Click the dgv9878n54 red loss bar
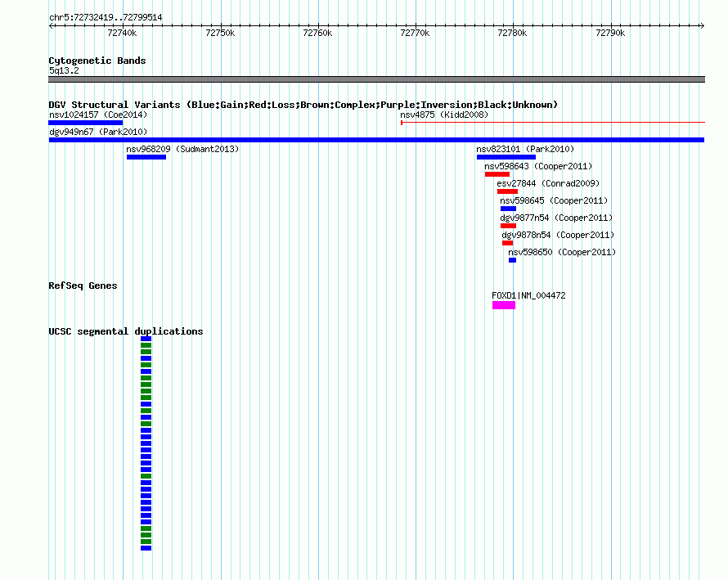 507,243
